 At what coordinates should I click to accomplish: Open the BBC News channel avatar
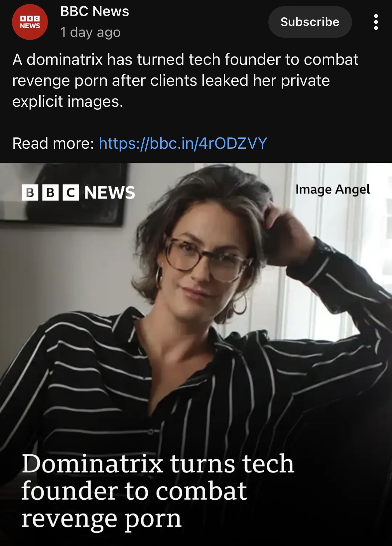pos(30,22)
